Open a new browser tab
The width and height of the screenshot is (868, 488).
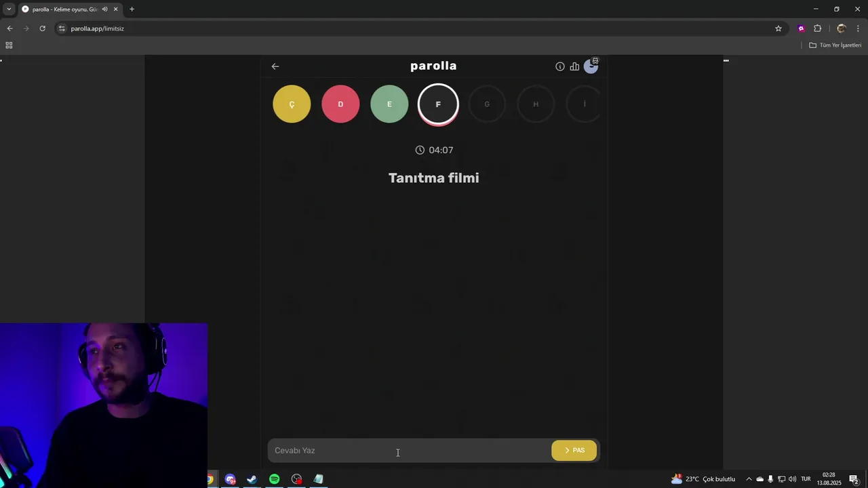(132, 9)
